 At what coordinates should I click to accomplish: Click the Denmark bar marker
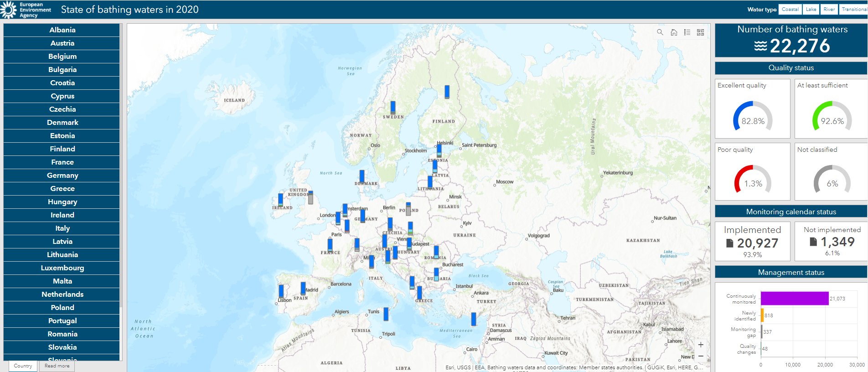click(362, 176)
